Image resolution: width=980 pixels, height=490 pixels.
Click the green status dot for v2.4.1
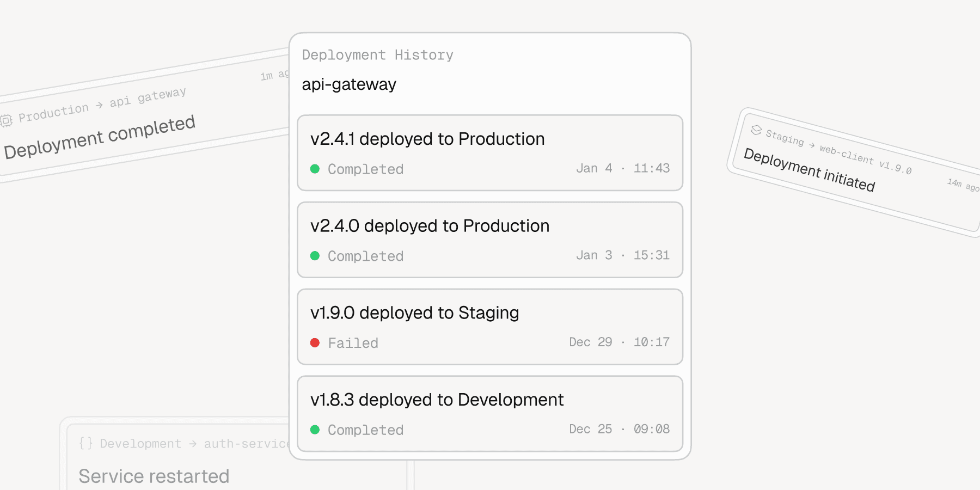pyautogui.click(x=316, y=169)
